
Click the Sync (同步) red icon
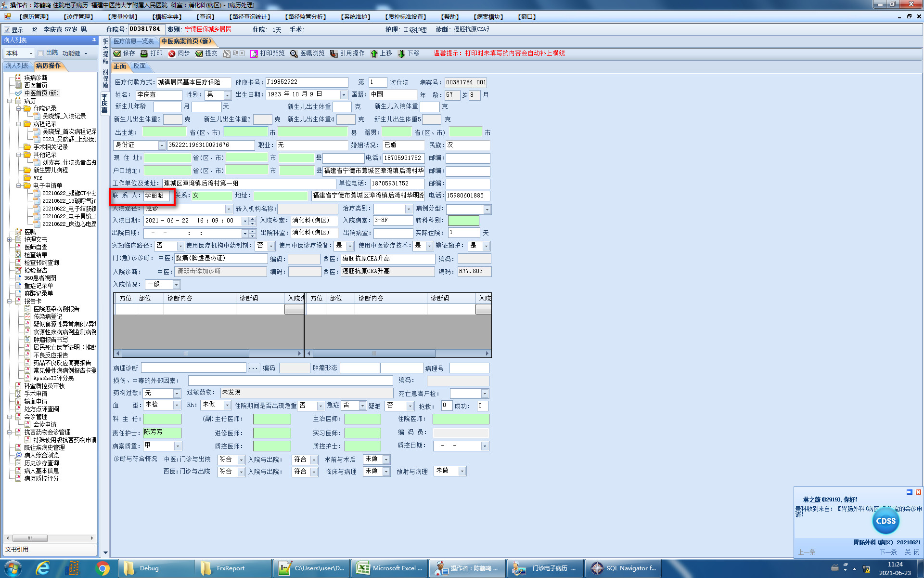click(172, 53)
